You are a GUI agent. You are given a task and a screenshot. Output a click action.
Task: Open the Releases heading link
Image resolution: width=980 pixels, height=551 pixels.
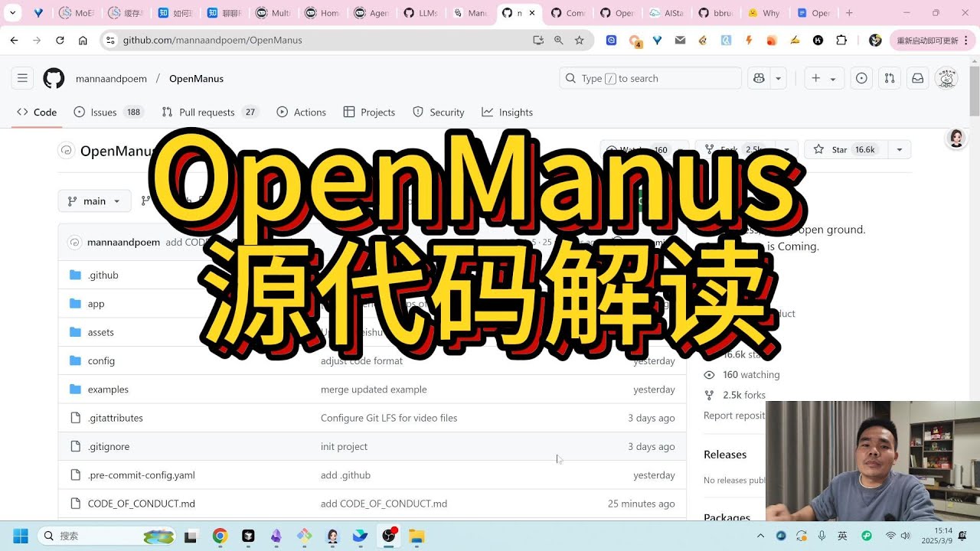click(725, 454)
